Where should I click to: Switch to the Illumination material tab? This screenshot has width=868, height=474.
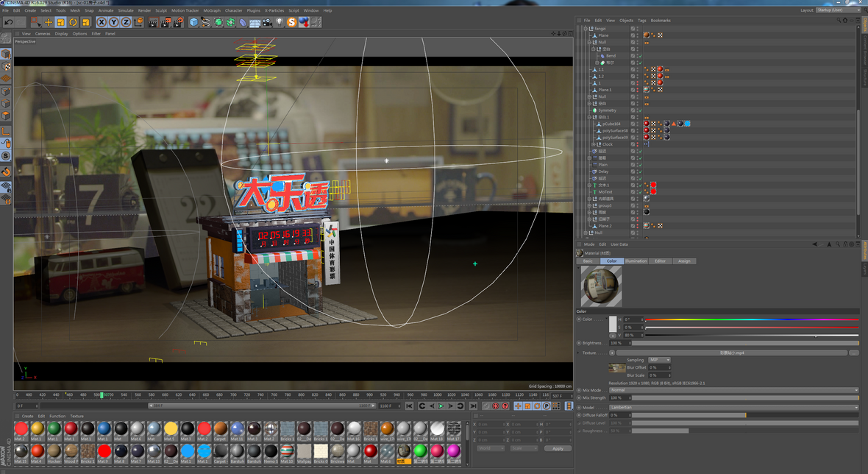click(x=636, y=261)
